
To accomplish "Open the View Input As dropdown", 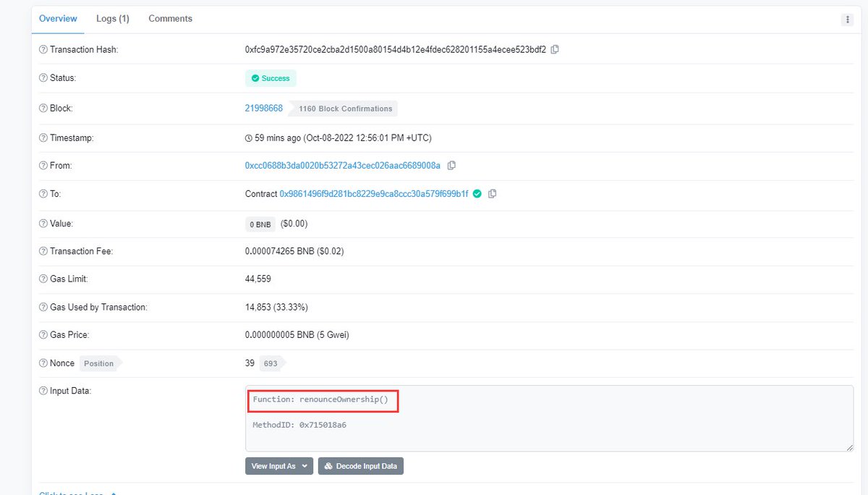I will [x=278, y=465].
